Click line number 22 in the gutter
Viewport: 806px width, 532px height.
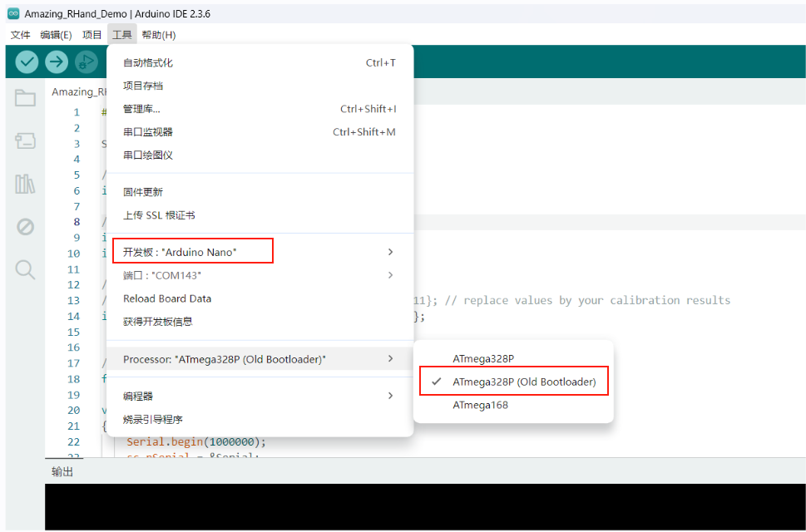pos(73,441)
